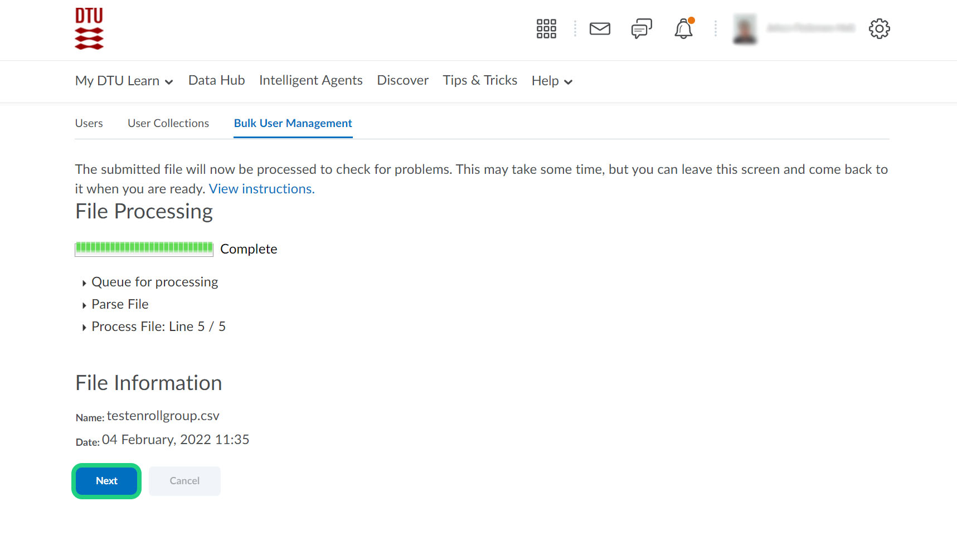Image resolution: width=957 pixels, height=560 pixels.
Task: Open the subscription alerts chat icon
Action: pos(642,28)
